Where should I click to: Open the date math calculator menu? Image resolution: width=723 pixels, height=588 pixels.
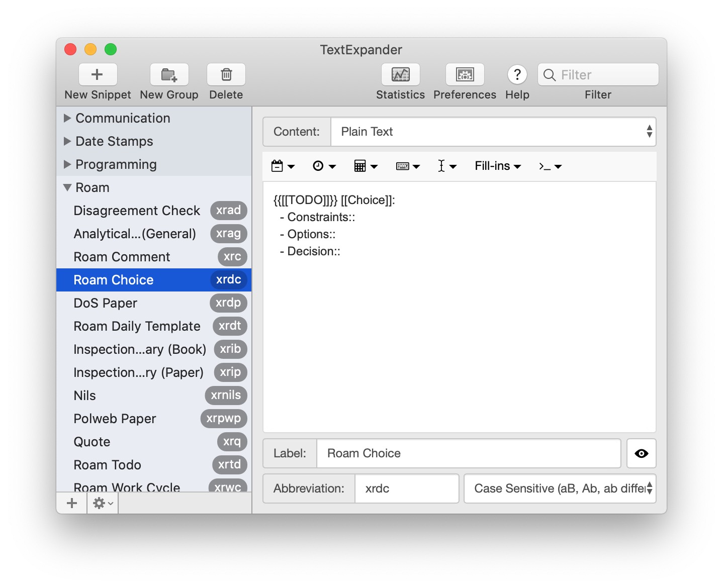pyautogui.click(x=366, y=166)
